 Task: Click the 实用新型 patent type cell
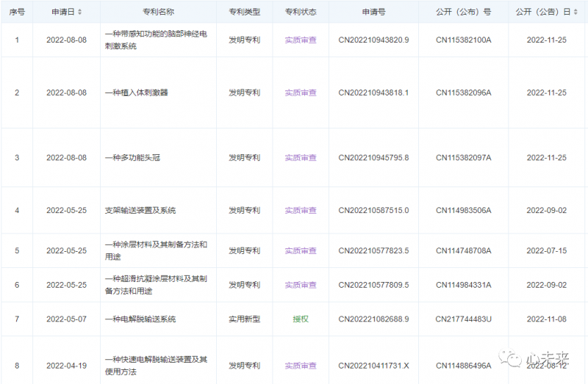click(244, 319)
